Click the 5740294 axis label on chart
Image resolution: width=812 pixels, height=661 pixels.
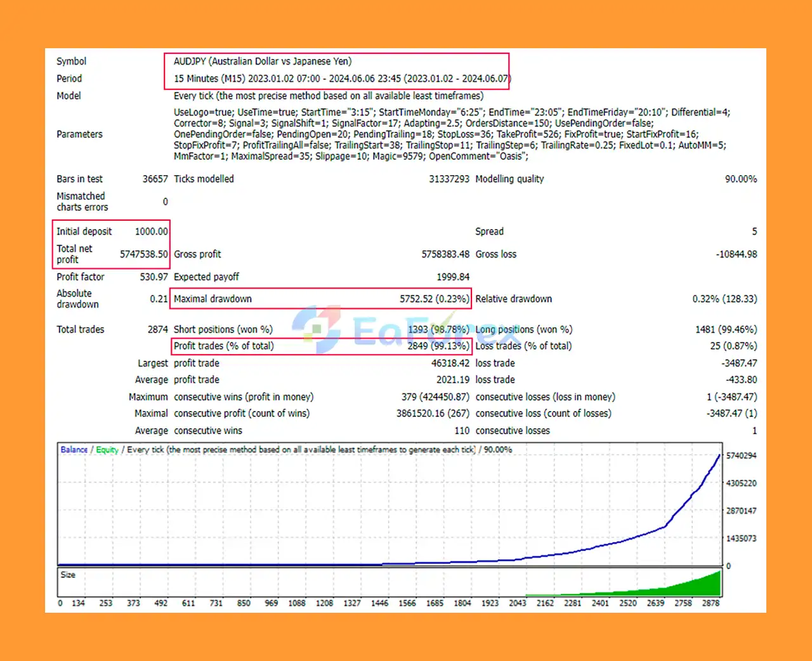pos(742,455)
